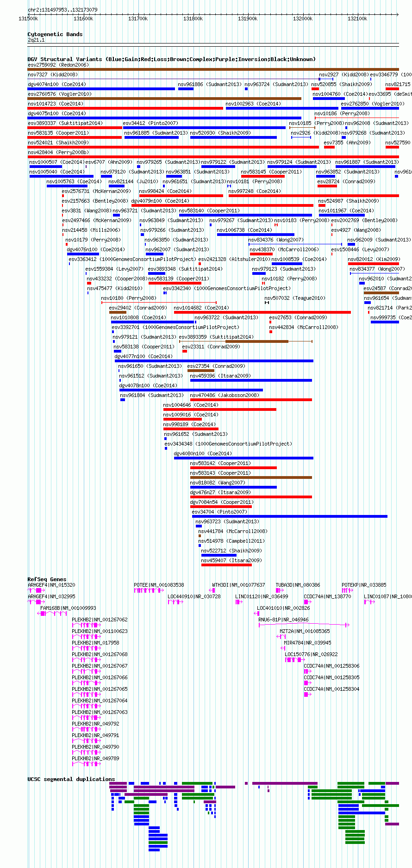
Task: Select nsv514978 (Campbell2011) variant label
Action: [231, 541]
